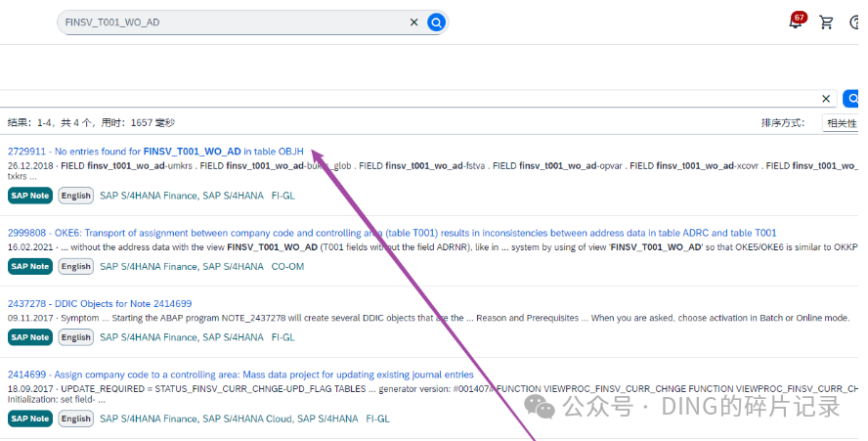
Task: Click SAP Note badge under note 2414699
Action: (30, 419)
